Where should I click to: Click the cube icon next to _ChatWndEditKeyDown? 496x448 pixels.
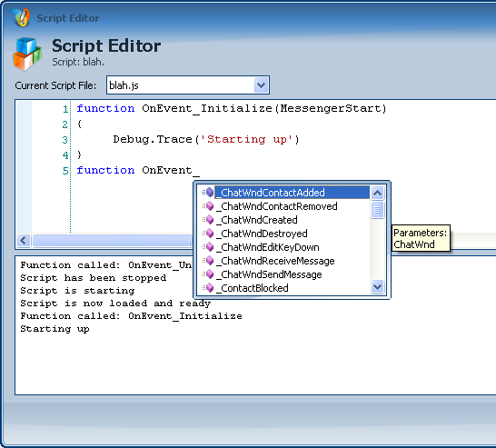(208, 247)
